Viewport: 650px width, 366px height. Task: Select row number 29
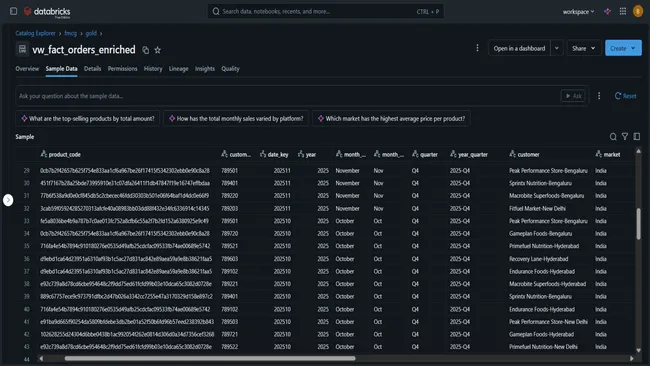click(27, 170)
